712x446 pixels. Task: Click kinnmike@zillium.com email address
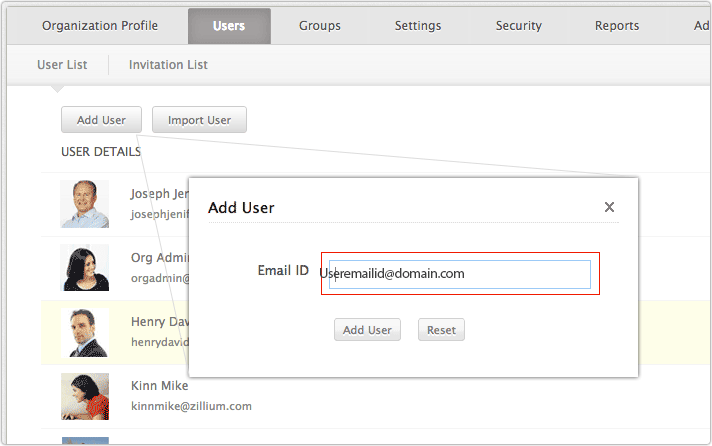click(x=191, y=406)
